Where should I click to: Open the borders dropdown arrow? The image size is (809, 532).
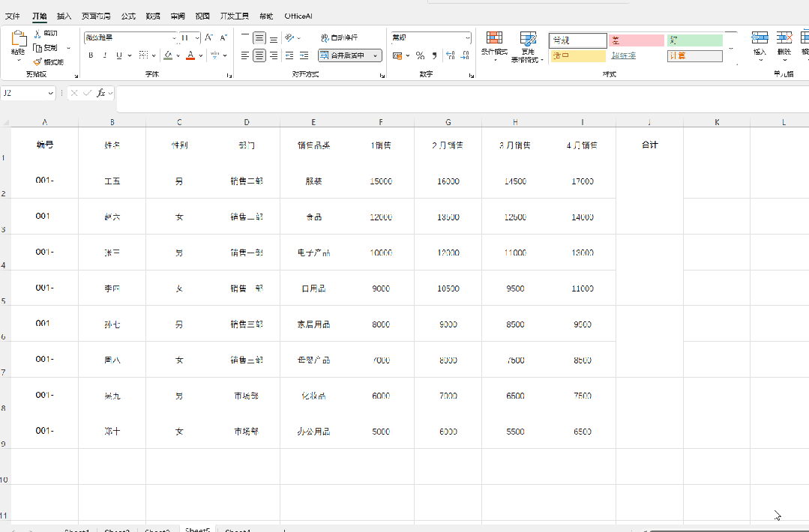coord(154,55)
